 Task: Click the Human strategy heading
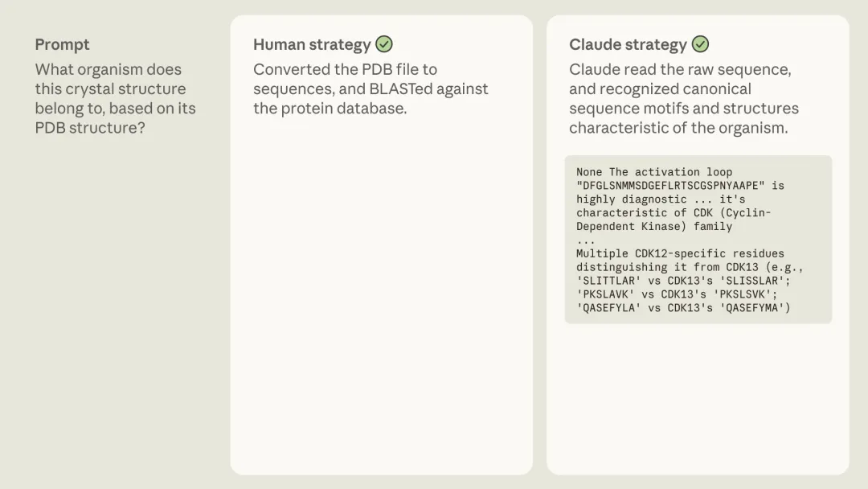coord(312,44)
